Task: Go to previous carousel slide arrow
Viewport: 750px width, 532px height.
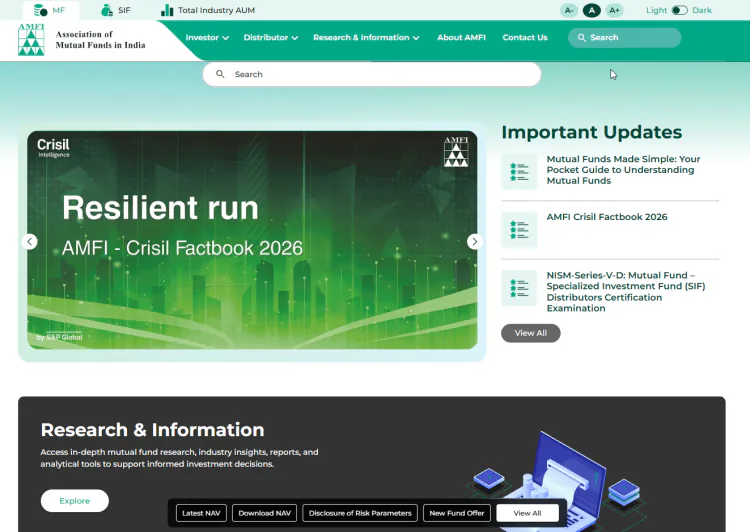Action: click(x=30, y=242)
